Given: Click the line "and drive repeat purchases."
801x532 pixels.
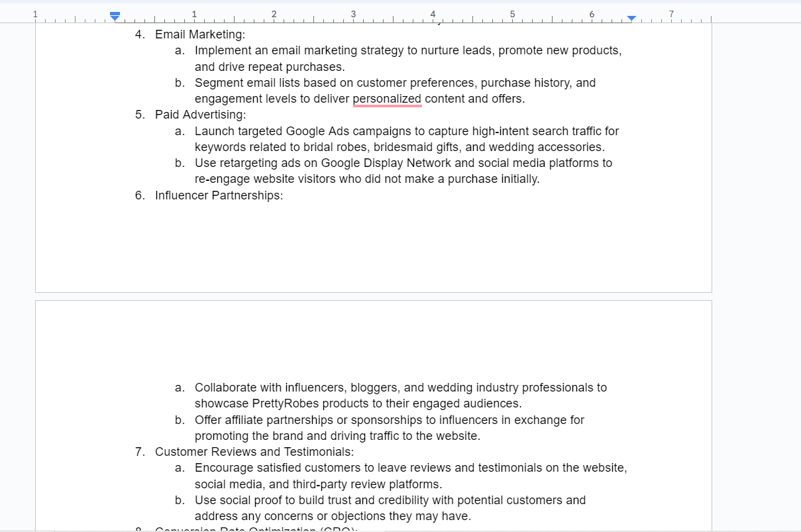Looking at the screenshot, I should 270,67.
